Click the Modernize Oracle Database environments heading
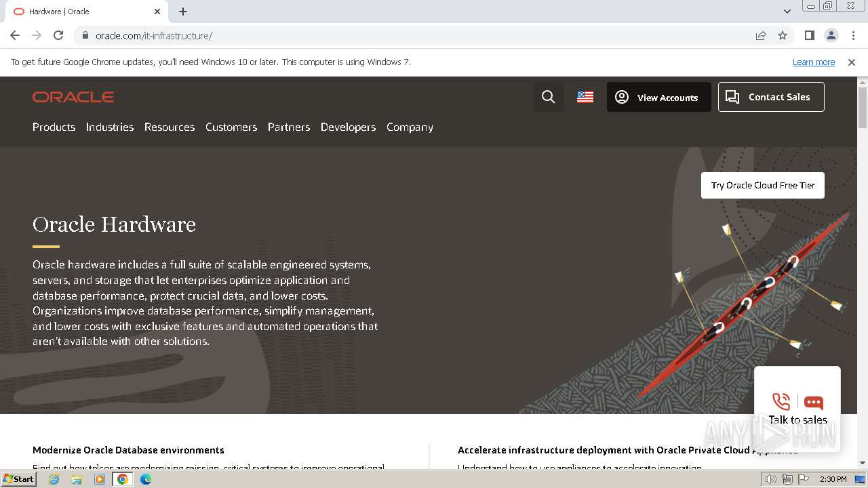The image size is (868, 488). (x=128, y=450)
